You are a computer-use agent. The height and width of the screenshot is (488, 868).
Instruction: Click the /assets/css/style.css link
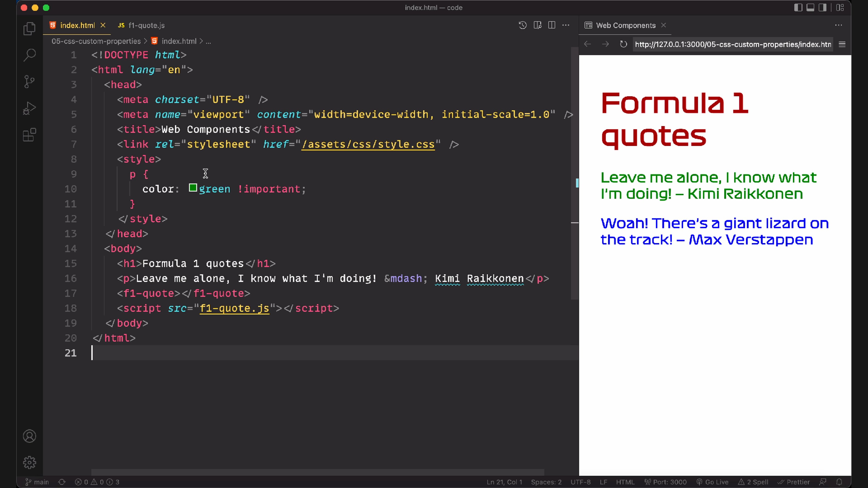[x=368, y=144]
